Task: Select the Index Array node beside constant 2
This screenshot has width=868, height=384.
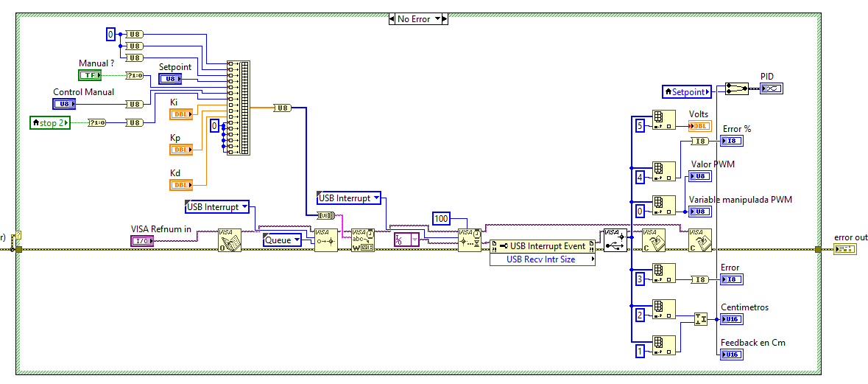Action: pos(664,310)
